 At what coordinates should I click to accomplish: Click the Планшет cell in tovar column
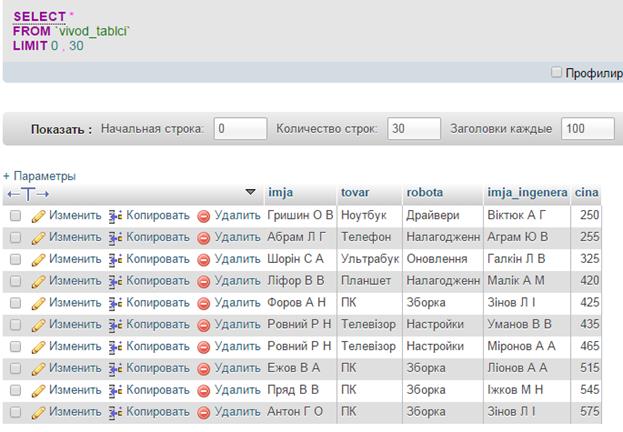(366, 281)
